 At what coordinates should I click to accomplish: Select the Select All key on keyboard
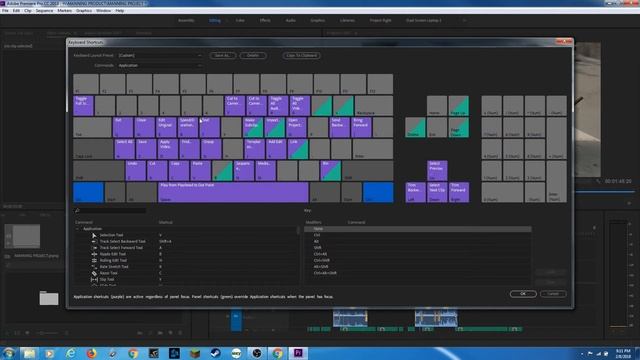click(124, 149)
